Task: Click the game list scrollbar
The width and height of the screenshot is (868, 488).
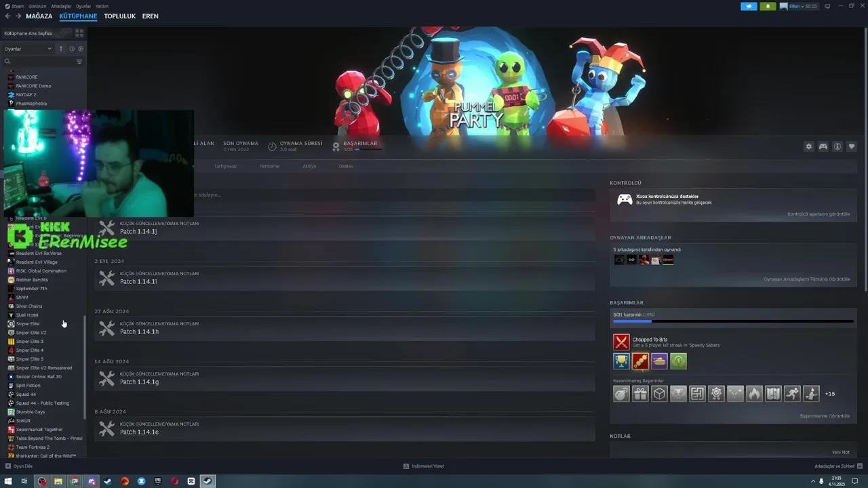Action: pyautogui.click(x=85, y=366)
